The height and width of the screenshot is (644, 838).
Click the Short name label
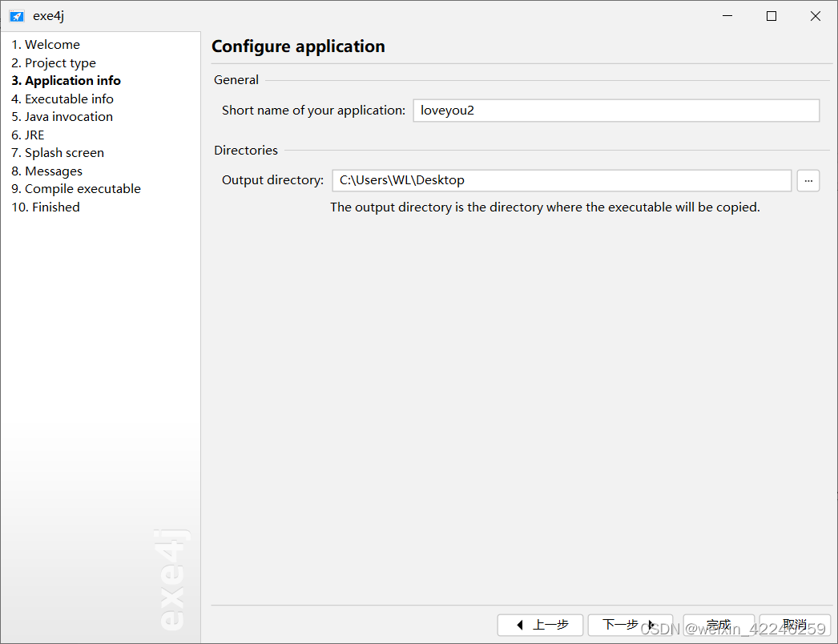tap(314, 111)
